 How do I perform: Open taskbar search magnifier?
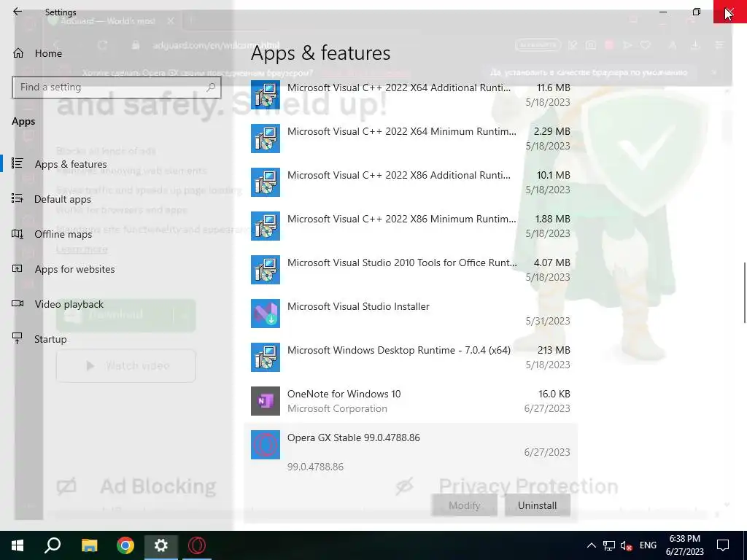pyautogui.click(x=53, y=545)
